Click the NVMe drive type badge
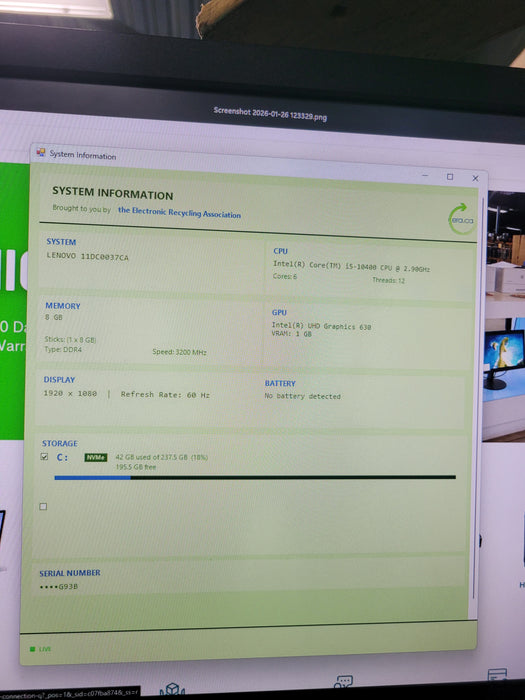Screen dimensions: 525x700 96,457
